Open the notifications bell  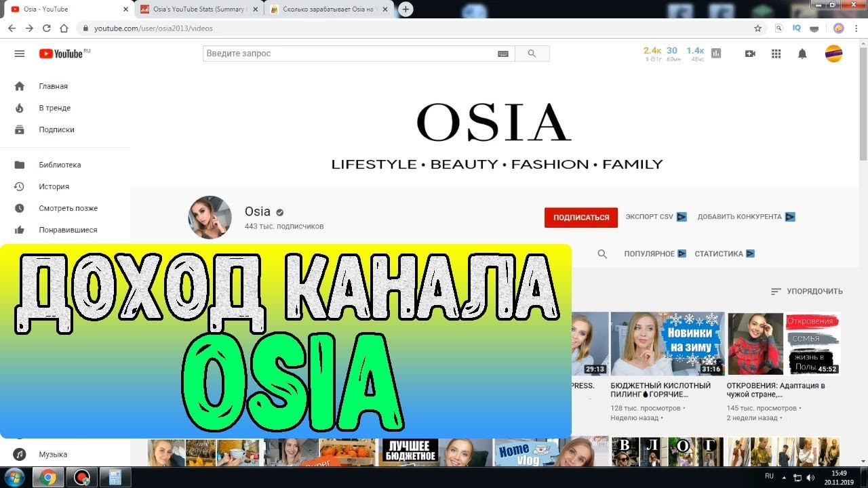point(802,54)
